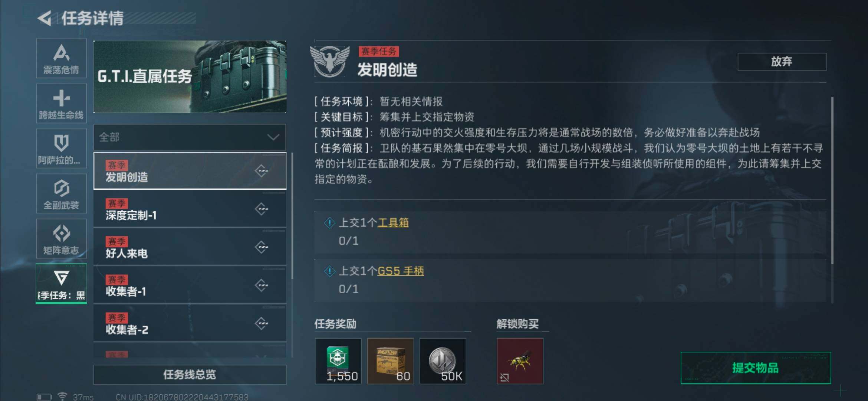
Task: Select the 阿萨拉的 shield icon category
Action: pyautogui.click(x=61, y=149)
